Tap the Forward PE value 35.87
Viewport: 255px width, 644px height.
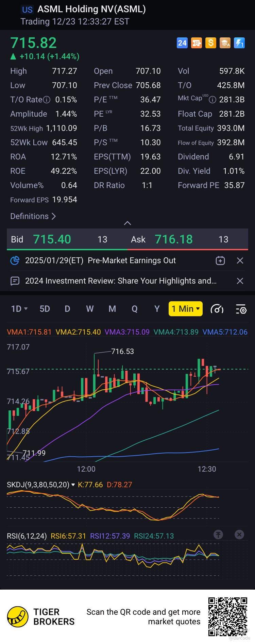tap(234, 185)
